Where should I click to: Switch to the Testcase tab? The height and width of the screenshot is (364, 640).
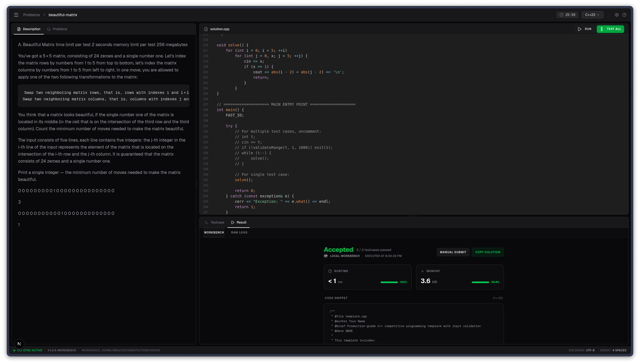(x=215, y=222)
